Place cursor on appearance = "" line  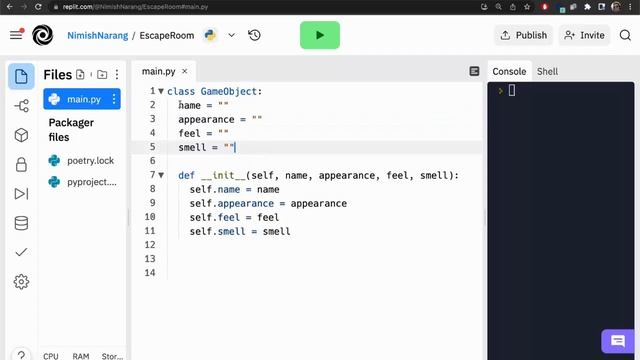(x=220, y=119)
